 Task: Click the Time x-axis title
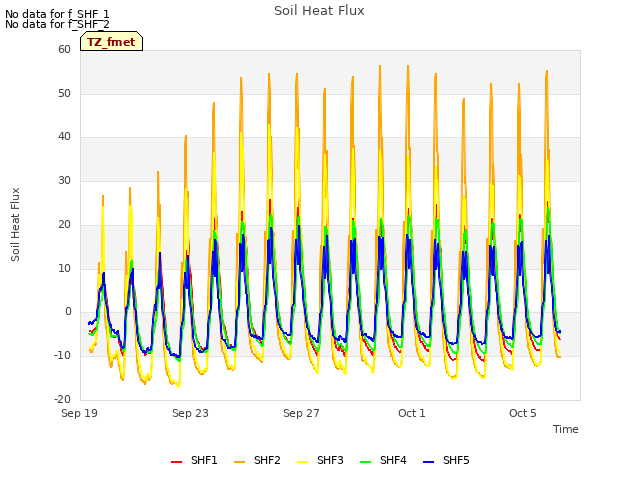pos(566,429)
